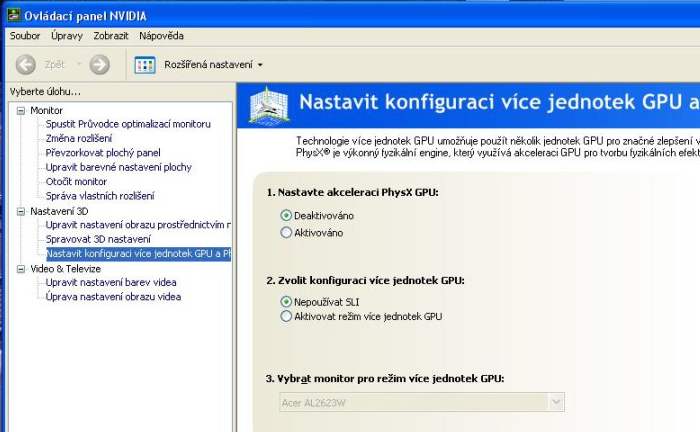Go to Spravovat 3D nastavení
The image size is (700, 432).
pyautogui.click(x=98, y=239)
